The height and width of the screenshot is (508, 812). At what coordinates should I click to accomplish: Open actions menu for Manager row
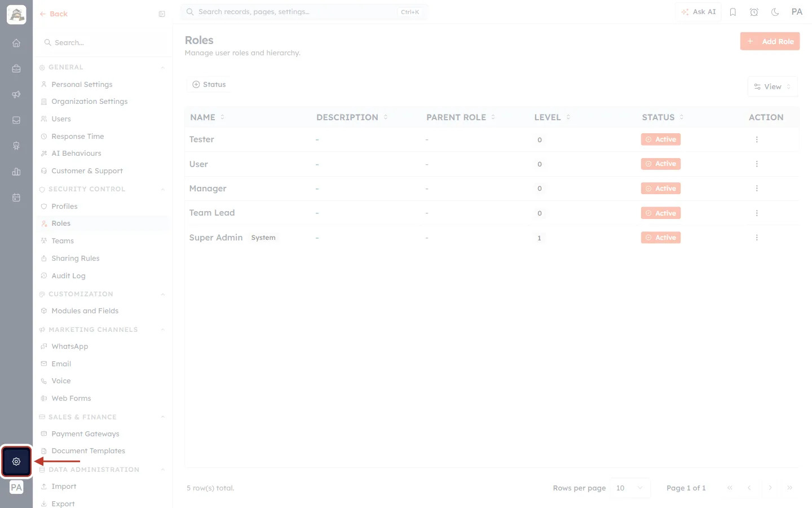coord(757,189)
